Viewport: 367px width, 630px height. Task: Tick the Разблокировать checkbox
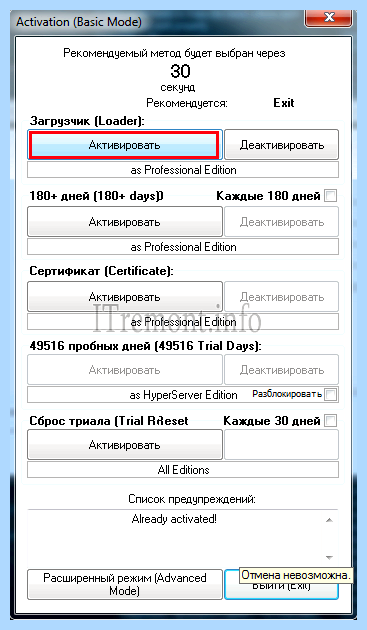click(331, 394)
